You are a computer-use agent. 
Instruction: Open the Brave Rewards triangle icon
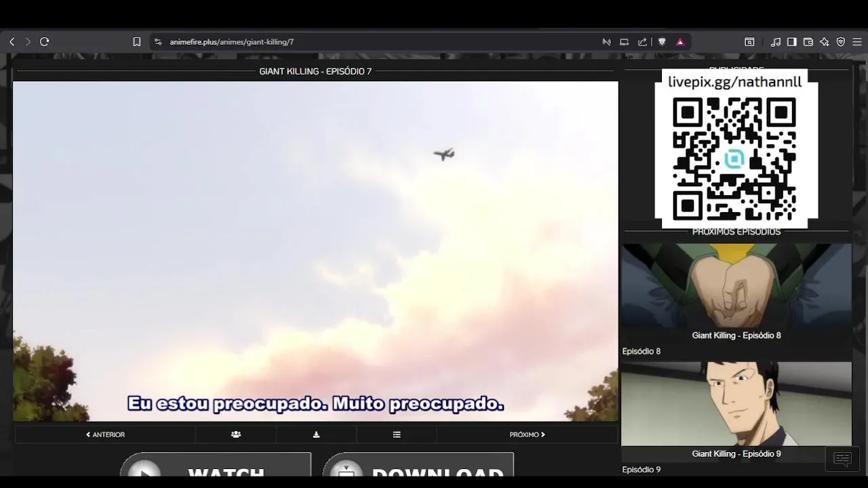[680, 42]
